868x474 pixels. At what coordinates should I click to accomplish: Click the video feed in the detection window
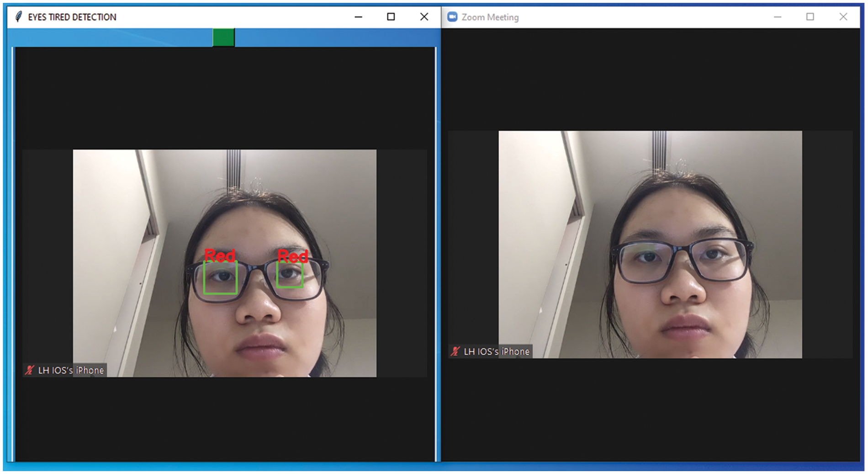tap(224, 263)
